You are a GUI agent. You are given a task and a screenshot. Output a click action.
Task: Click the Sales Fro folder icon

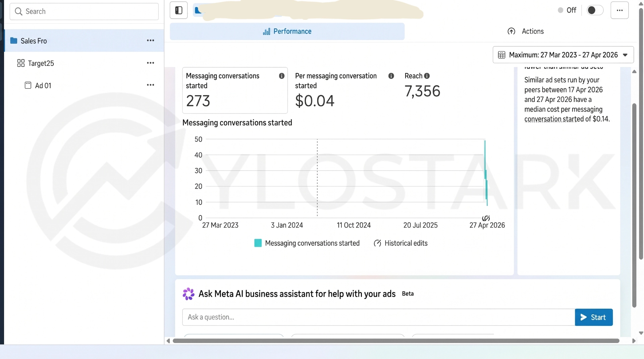(14, 41)
